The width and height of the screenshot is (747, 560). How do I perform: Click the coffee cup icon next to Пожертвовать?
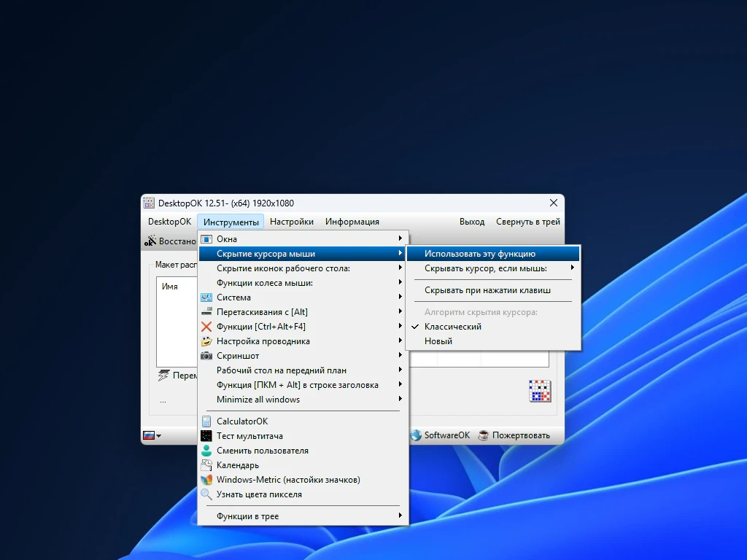484,435
